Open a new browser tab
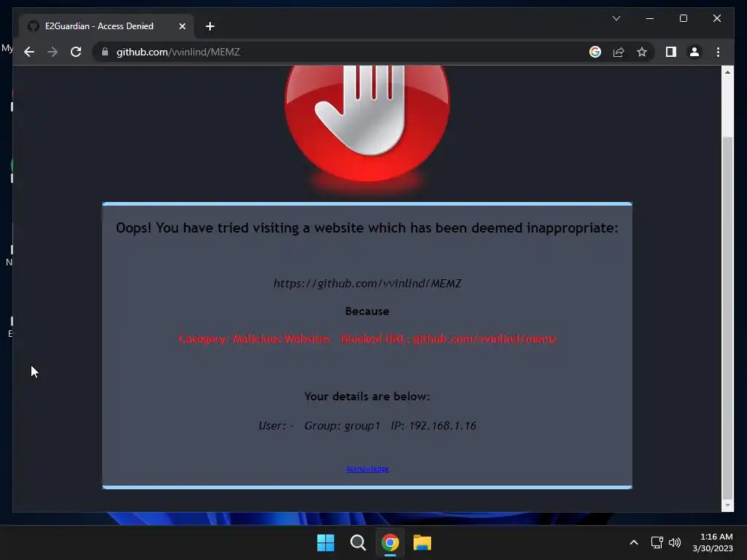 click(210, 26)
